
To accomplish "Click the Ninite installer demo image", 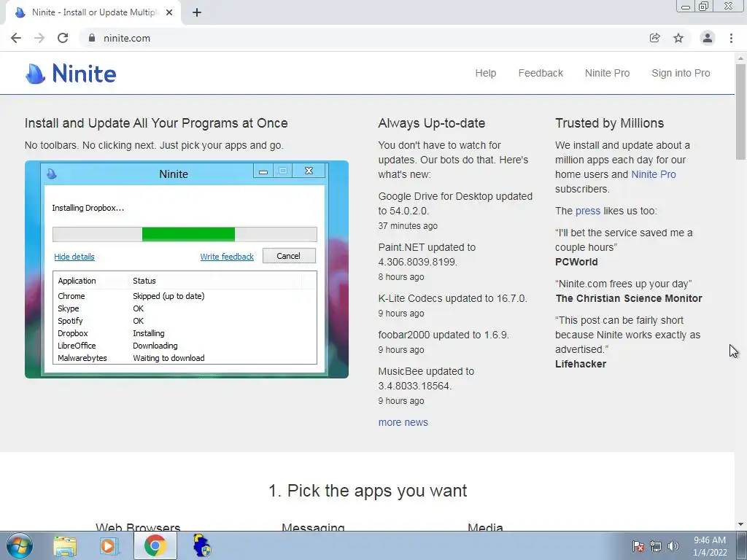I will click(187, 270).
